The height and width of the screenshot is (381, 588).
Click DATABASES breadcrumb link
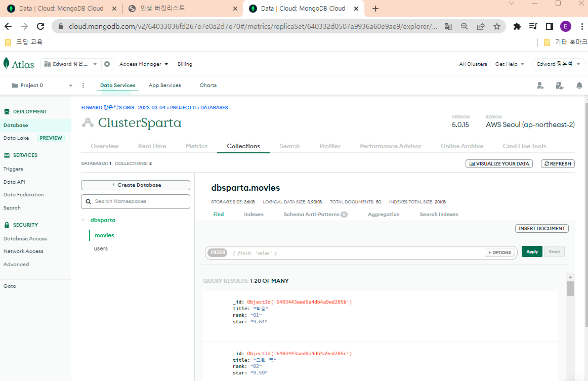214,108
